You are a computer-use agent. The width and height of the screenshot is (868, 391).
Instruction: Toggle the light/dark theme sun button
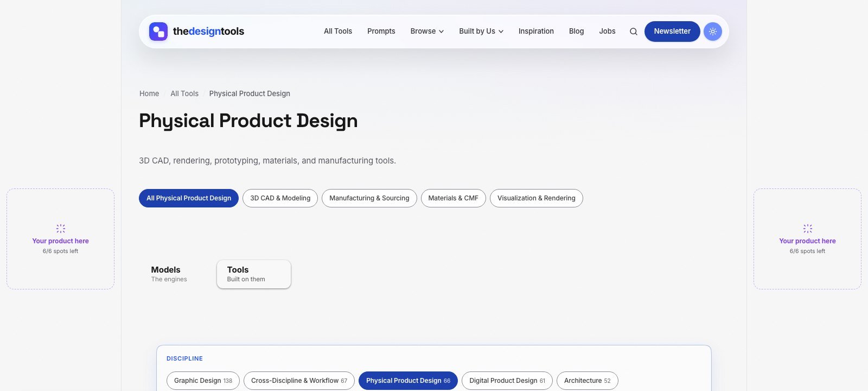click(x=713, y=31)
